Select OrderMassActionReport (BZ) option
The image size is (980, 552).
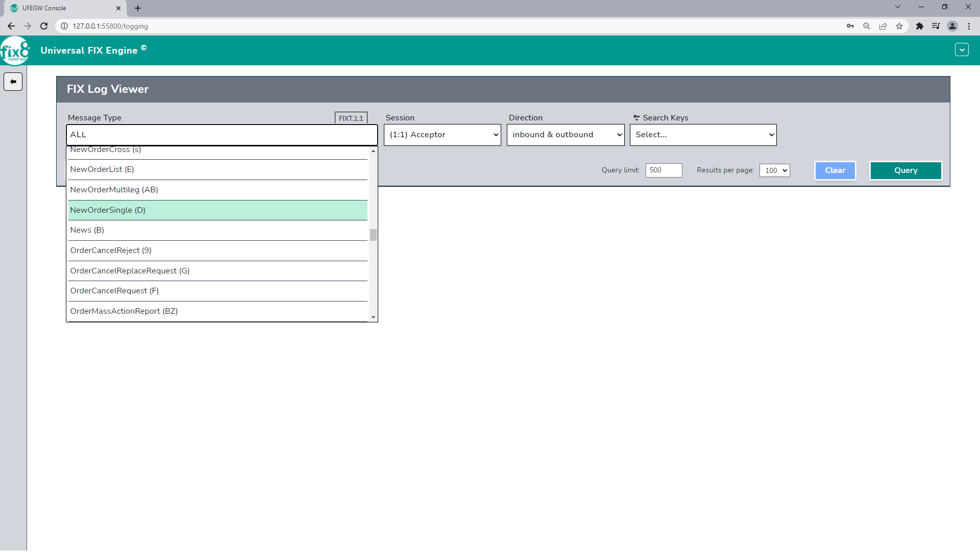218,311
